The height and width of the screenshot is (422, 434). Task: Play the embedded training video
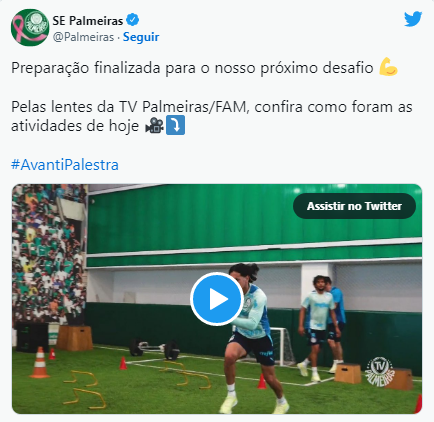217,299
